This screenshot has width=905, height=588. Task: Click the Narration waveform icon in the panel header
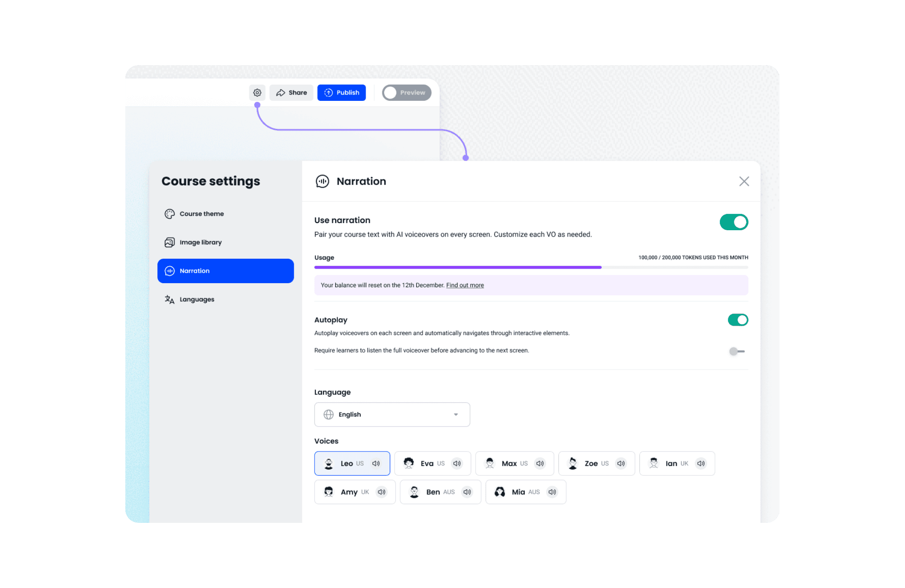[322, 181]
